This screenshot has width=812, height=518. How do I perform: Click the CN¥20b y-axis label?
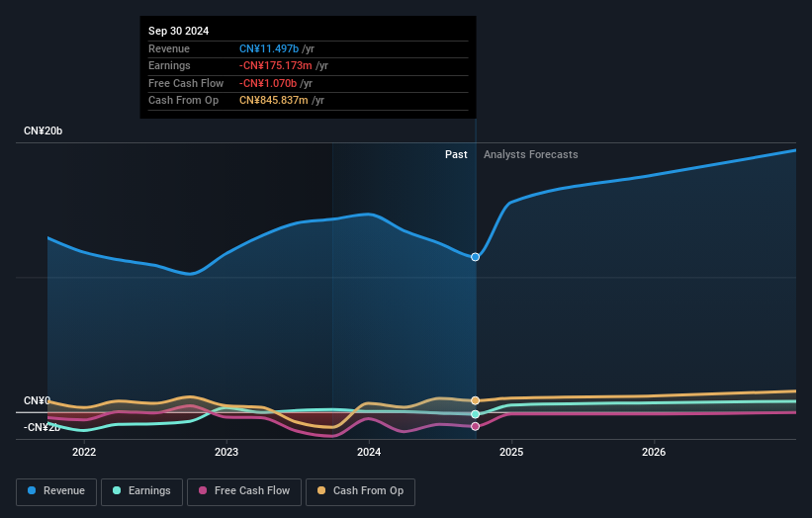tap(43, 130)
